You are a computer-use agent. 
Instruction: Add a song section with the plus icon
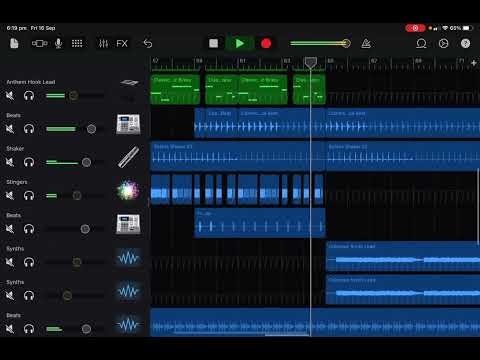point(474,63)
